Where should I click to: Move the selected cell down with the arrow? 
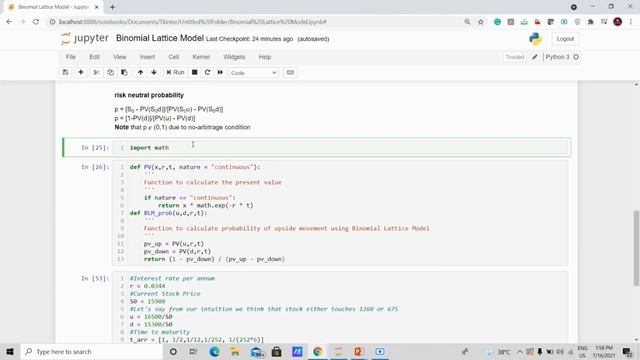click(x=154, y=72)
